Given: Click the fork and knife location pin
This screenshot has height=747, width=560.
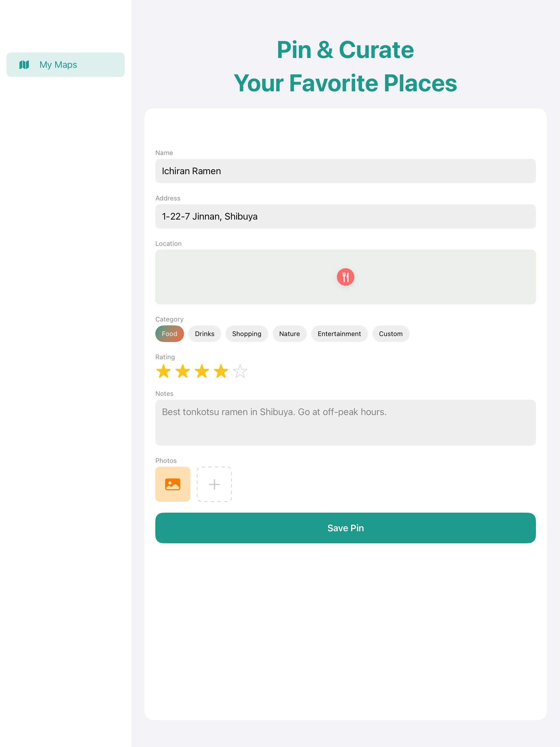Looking at the screenshot, I should (x=345, y=277).
